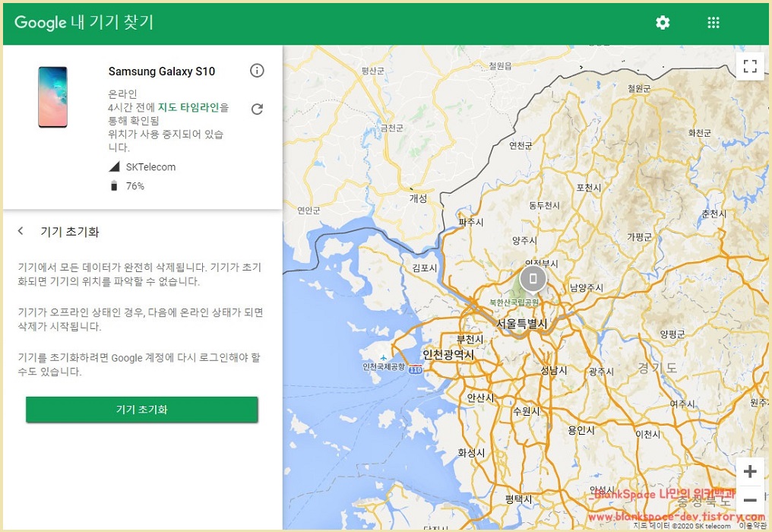This screenshot has height=532, width=772.
Task: Open the 이용약관 terms link
Action: [752, 526]
